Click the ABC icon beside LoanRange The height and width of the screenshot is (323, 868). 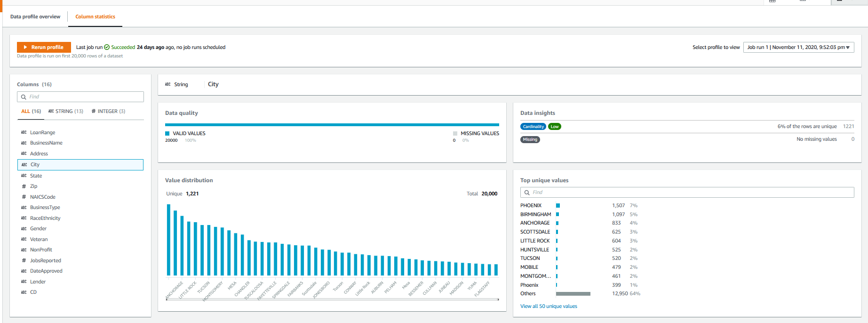click(x=24, y=133)
